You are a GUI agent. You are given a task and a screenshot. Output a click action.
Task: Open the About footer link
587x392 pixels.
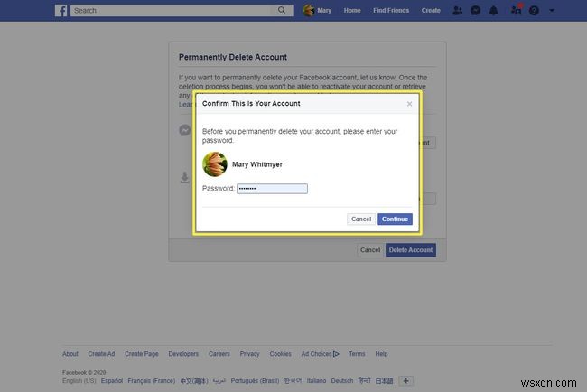pos(70,354)
